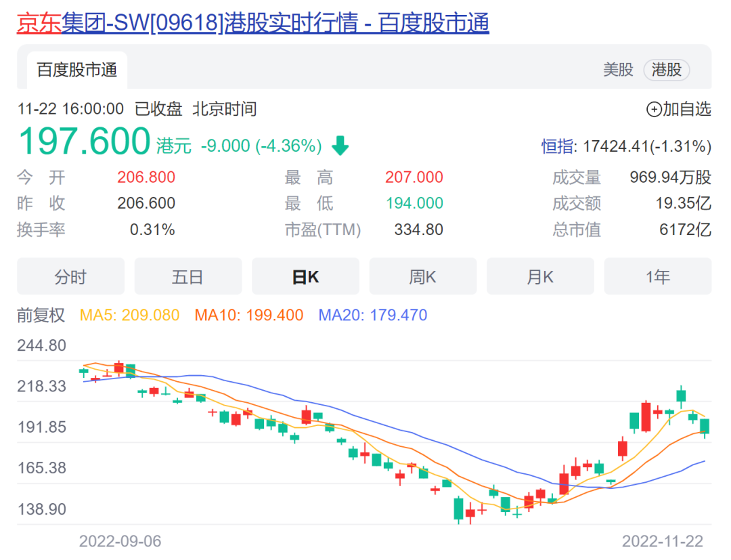Click the 加自选 plus icon
Image resolution: width=731 pixels, height=560 pixels.
[x=654, y=109]
